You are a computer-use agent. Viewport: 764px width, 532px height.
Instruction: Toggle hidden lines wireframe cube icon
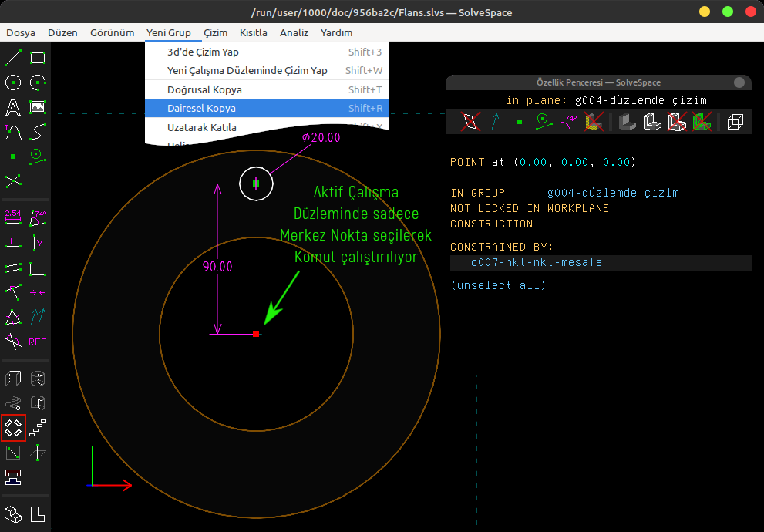click(x=735, y=121)
